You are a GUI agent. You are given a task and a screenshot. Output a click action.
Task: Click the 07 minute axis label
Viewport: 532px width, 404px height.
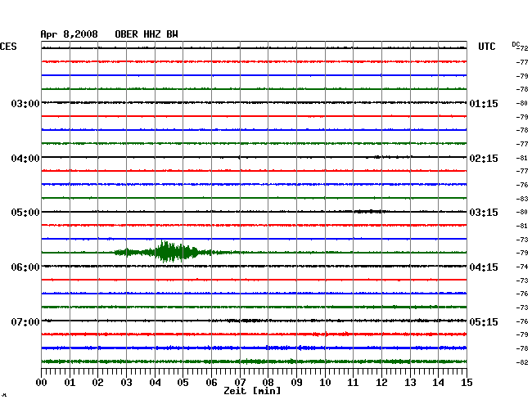point(240,383)
